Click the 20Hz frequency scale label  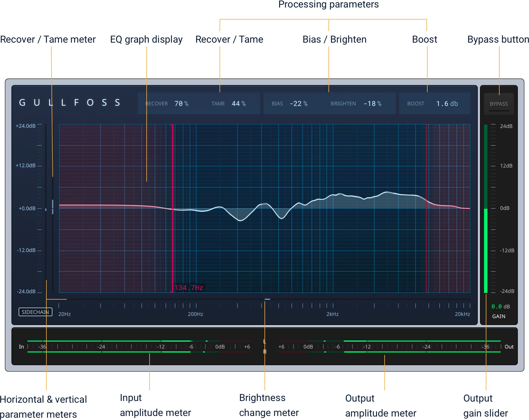[x=65, y=314]
